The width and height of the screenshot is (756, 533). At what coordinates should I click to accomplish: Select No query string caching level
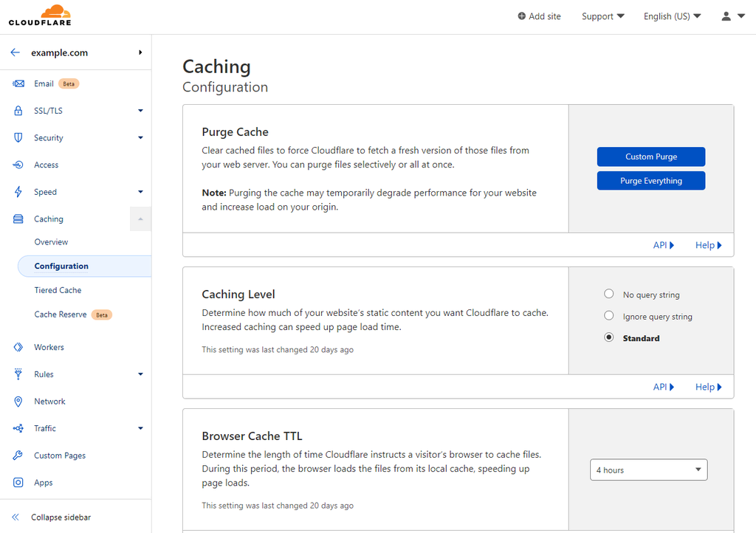609,294
